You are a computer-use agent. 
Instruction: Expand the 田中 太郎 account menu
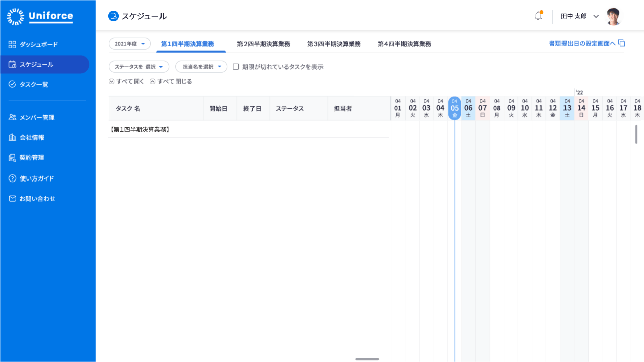tap(596, 16)
